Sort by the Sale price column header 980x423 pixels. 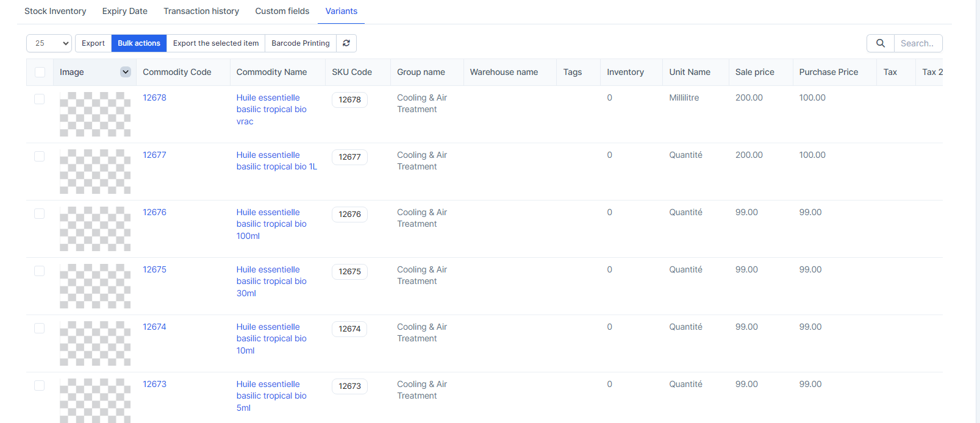(754, 72)
